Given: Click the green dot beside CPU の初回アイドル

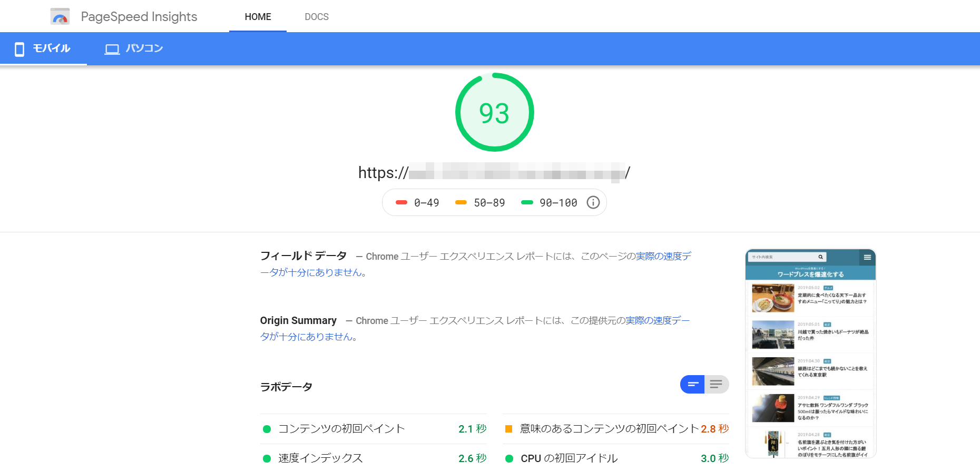Looking at the screenshot, I should (x=509, y=458).
